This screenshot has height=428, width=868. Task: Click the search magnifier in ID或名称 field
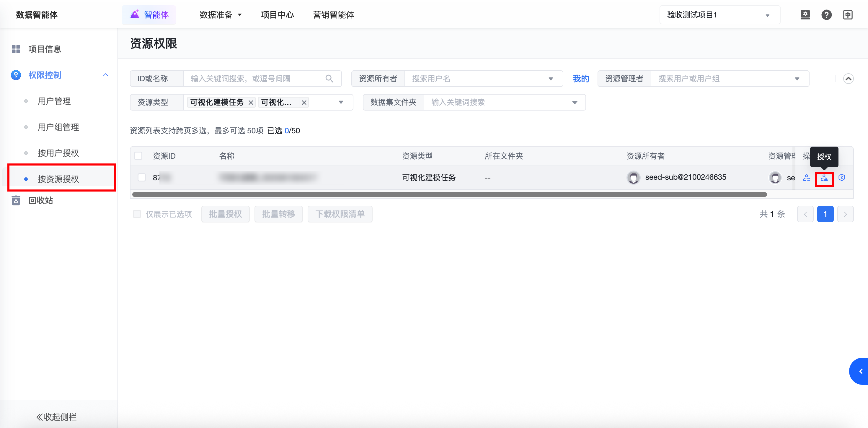(x=329, y=79)
